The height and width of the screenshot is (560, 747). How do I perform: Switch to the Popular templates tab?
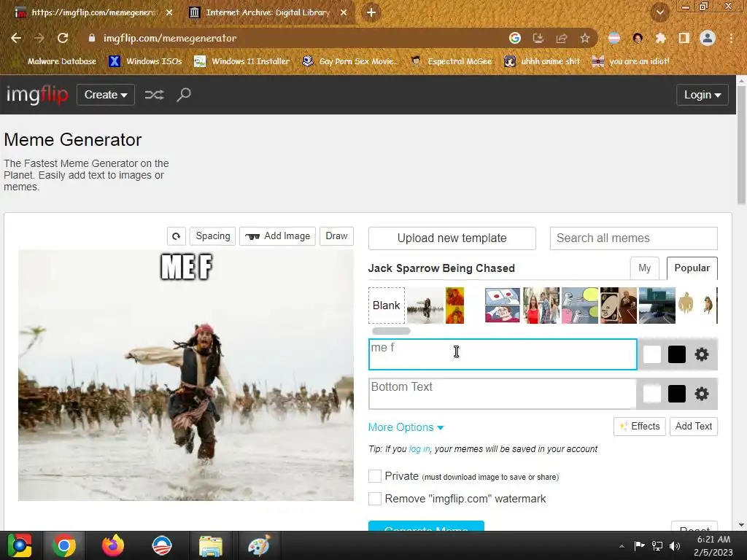click(x=692, y=268)
